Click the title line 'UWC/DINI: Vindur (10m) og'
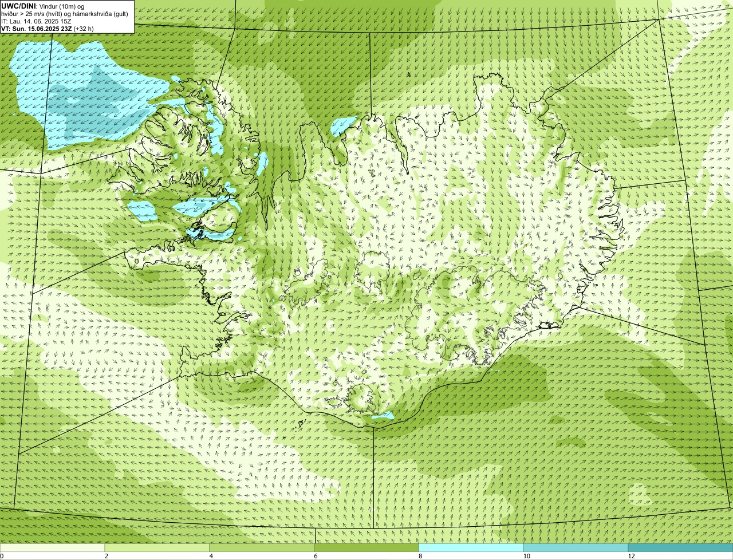 pos(43,6)
